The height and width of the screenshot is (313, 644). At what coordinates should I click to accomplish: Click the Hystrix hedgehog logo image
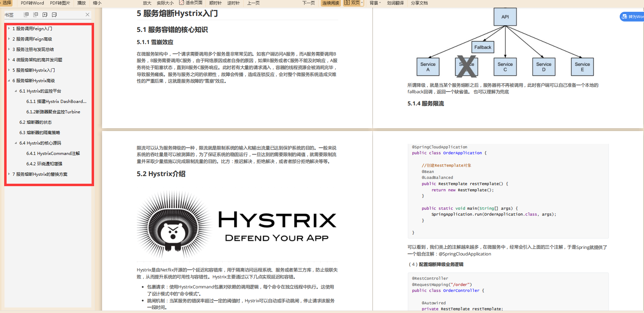point(174,225)
